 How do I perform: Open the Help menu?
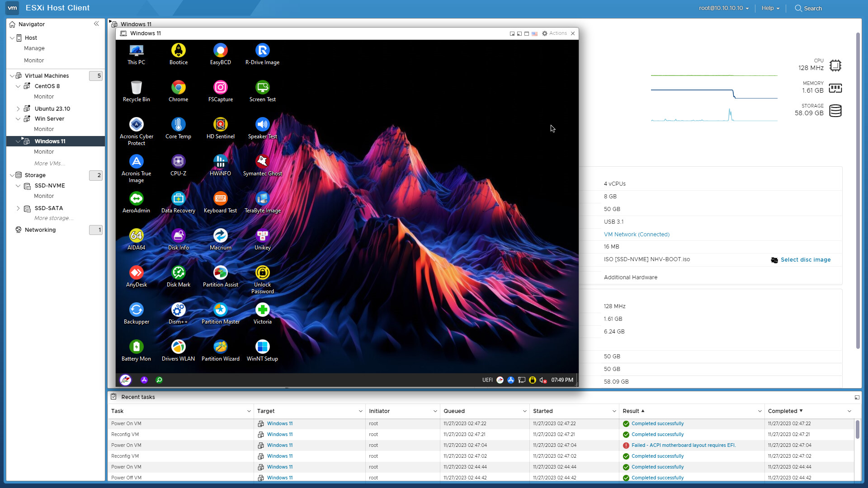tap(770, 8)
